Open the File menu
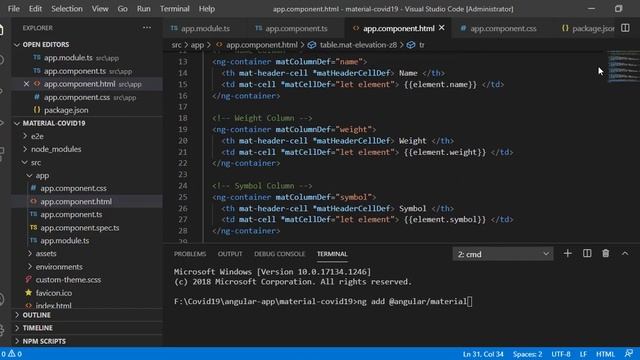 (13, 9)
